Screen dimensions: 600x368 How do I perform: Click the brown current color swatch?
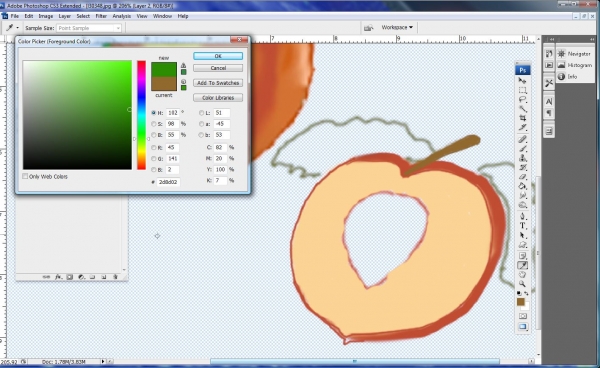click(x=164, y=84)
